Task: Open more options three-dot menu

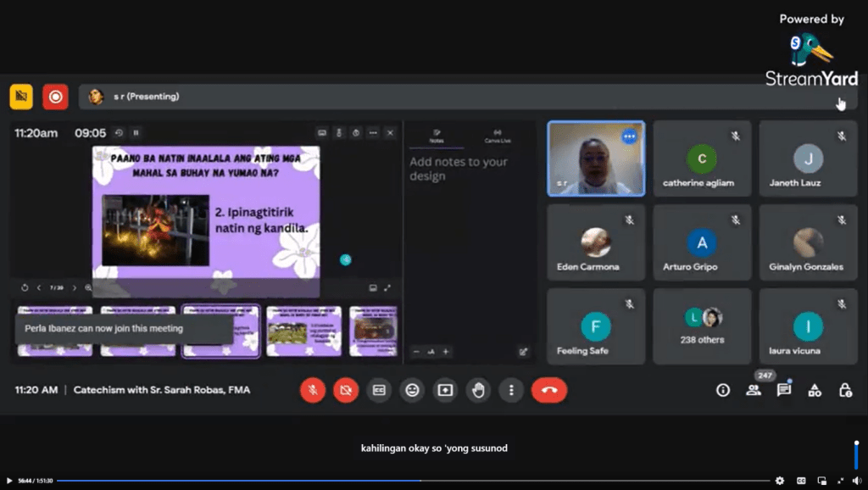Action: point(511,390)
